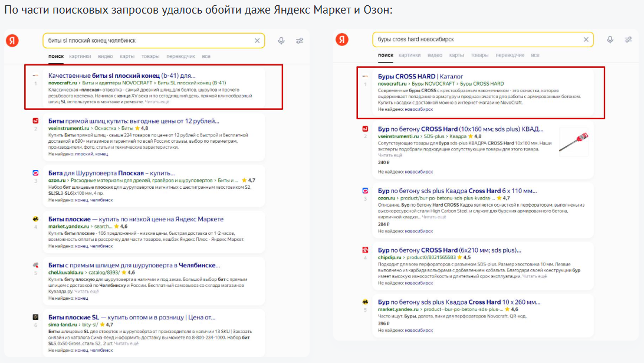The height and width of the screenshot is (363, 644).
Task: Open 'Биты плоские SL' sima-land result
Action: pyautogui.click(x=132, y=318)
